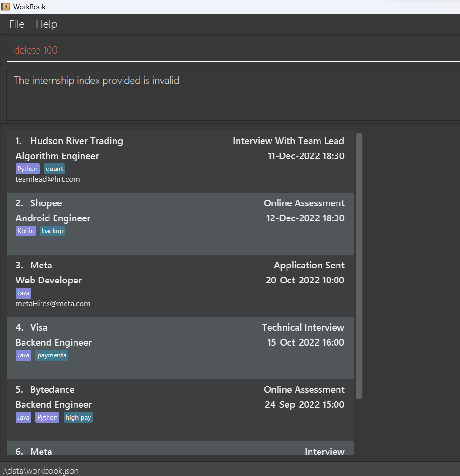Select the Shopee company name
Viewport: 460px width, 476px height.
coord(46,203)
